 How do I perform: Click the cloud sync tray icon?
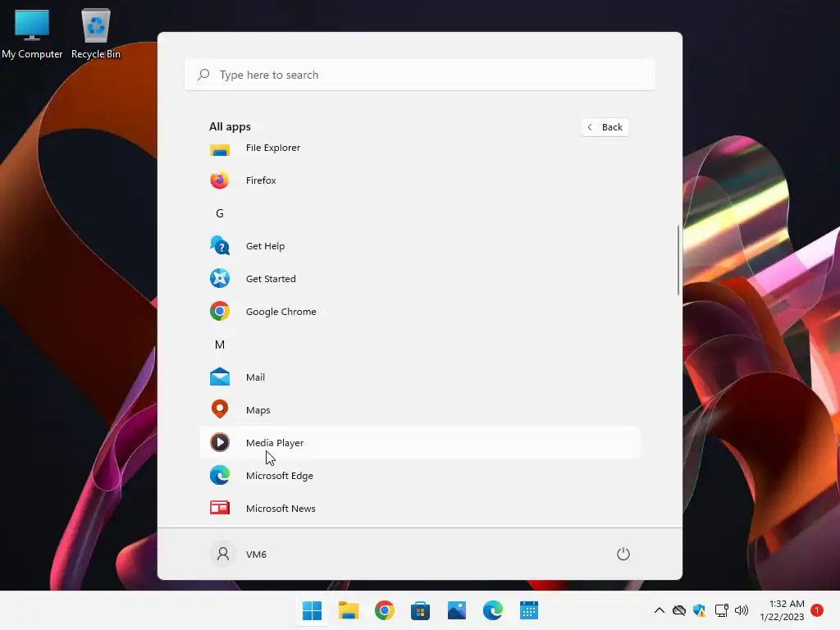678,610
